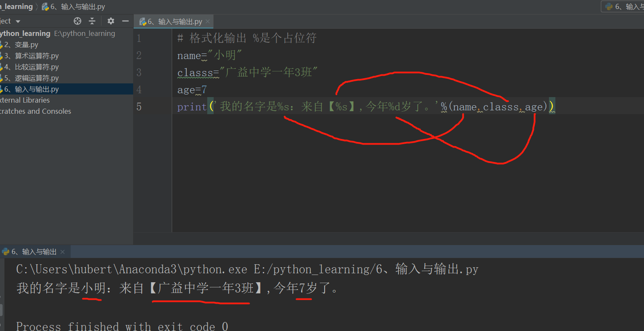Close the 6、输入与输出.py editor tab
The width and height of the screenshot is (644, 331).
tap(208, 21)
